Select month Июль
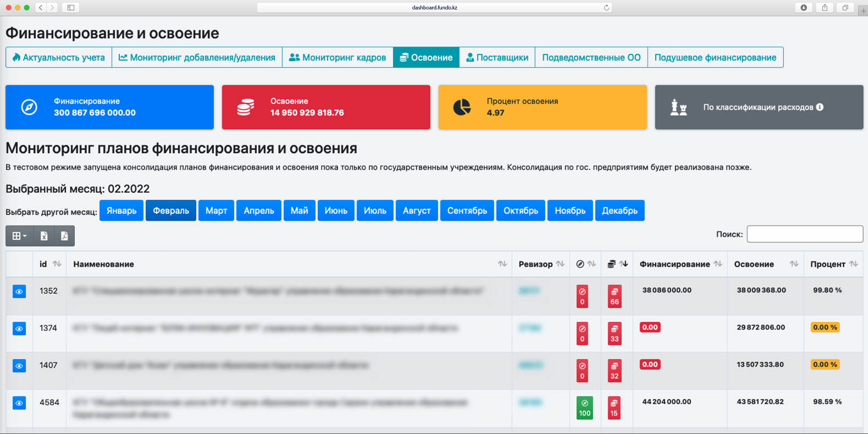 click(375, 210)
